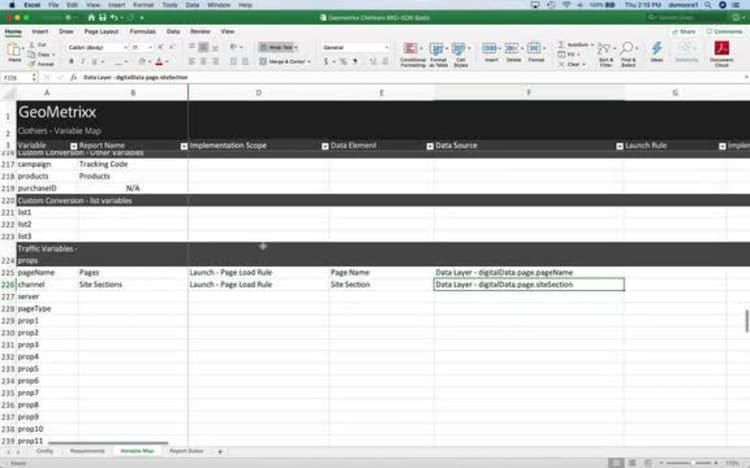The width and height of the screenshot is (750, 468).
Task: Click the zoom slider in status bar
Action: [691, 463]
